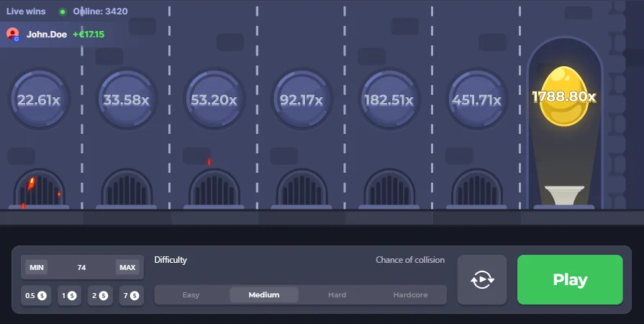Choose the 1 dollar quick bet chip
Viewport: 644px width, 324px height.
(69, 296)
